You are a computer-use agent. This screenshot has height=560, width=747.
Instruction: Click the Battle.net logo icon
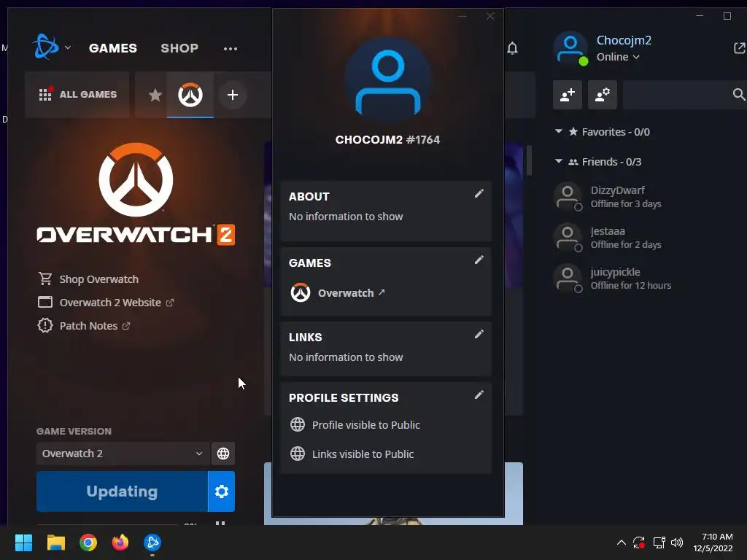(x=45, y=47)
